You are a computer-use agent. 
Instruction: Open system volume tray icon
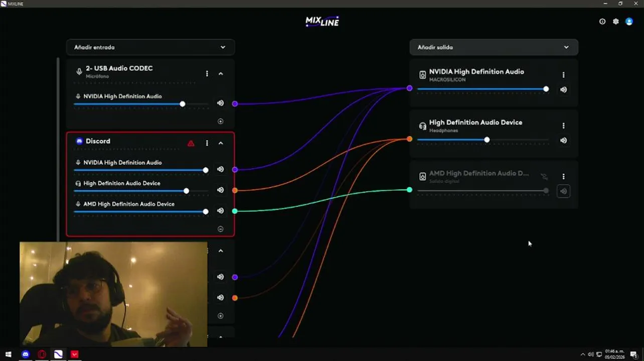pos(591,354)
